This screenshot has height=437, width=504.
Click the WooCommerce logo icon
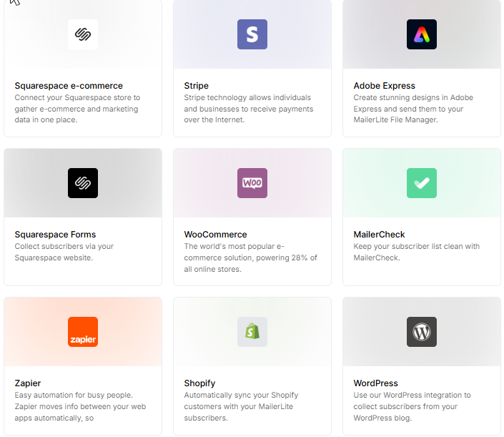[252, 183]
